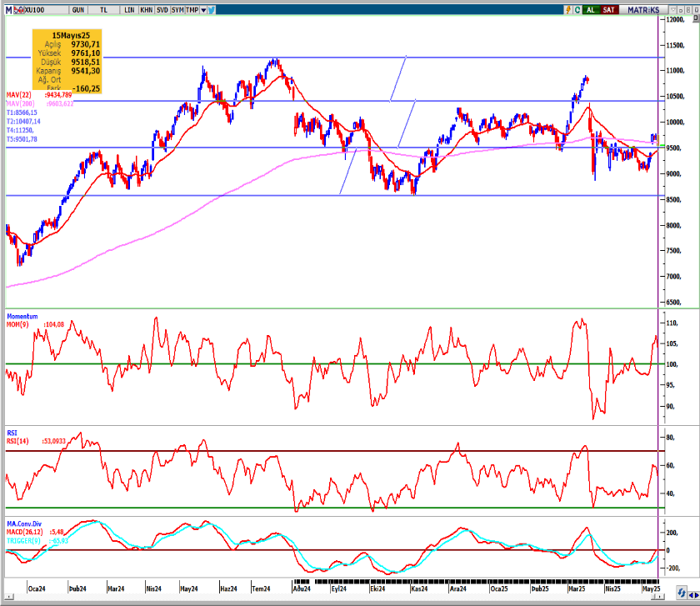Select the RSI panel title
The height and width of the screenshot is (606, 700).
[12, 433]
